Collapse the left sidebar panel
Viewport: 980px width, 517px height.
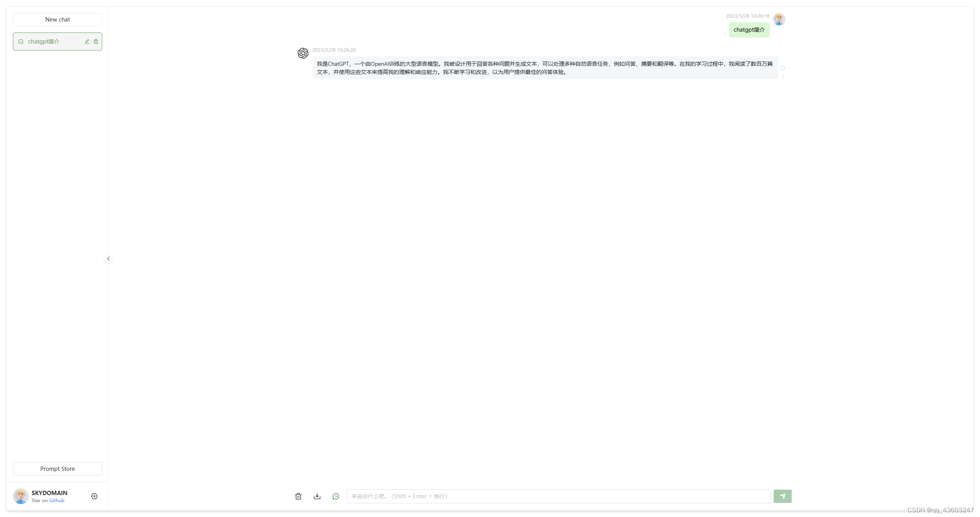(x=108, y=258)
